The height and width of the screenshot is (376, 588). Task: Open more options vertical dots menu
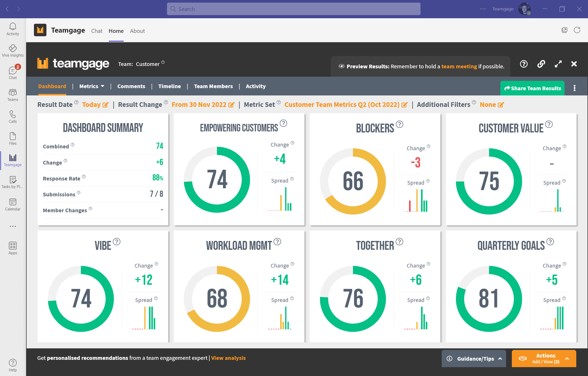574,88
